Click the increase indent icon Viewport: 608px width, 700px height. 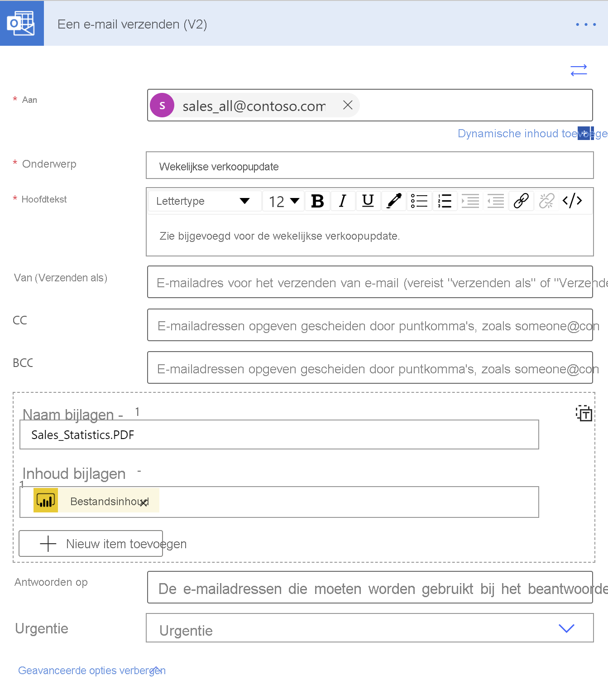click(470, 201)
